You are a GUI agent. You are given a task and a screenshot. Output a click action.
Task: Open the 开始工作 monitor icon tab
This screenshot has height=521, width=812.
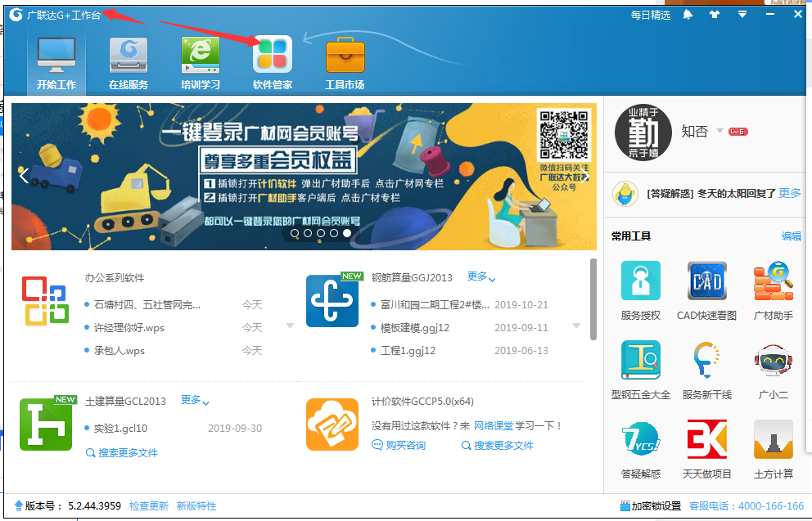[56, 63]
